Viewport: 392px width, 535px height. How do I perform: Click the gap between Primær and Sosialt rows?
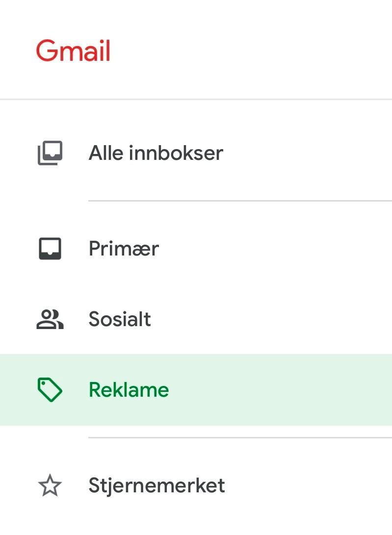tap(196, 284)
